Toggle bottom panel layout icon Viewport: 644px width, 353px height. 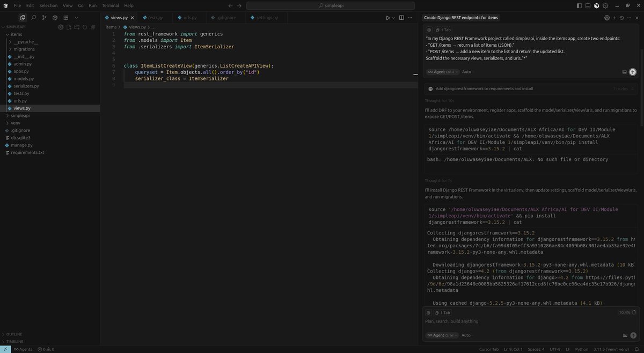coord(588,5)
